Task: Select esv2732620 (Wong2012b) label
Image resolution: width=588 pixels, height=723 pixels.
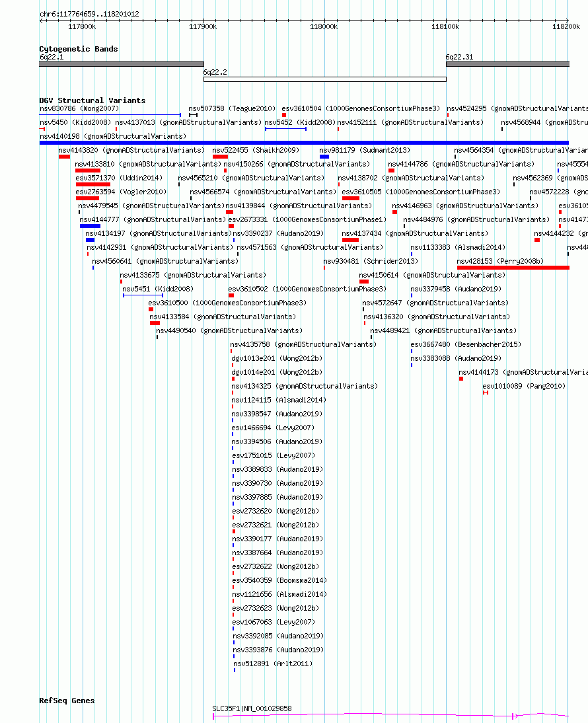Action: pyautogui.click(x=276, y=511)
